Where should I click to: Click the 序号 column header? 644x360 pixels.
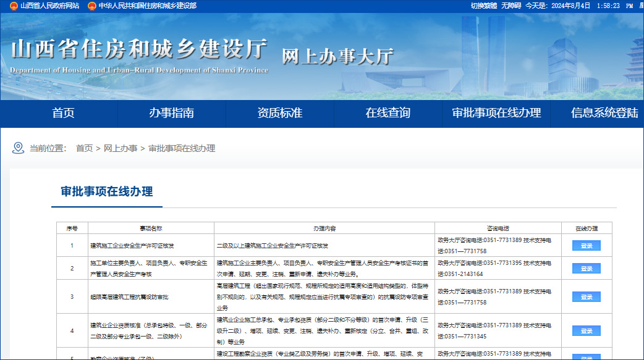pos(72,228)
